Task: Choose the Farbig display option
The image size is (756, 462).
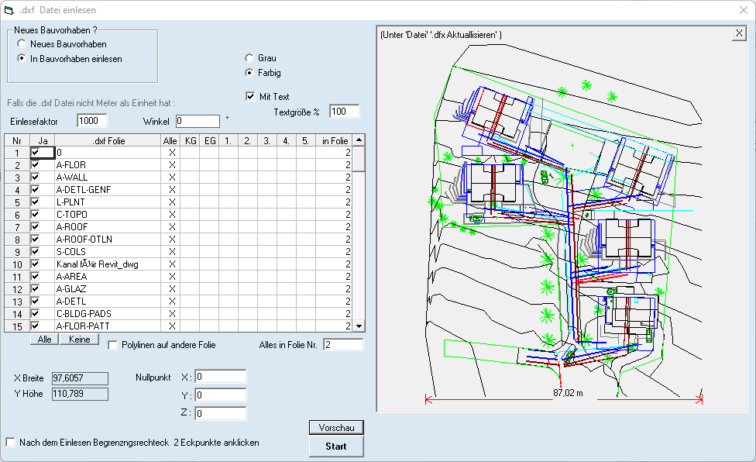Action: [249, 73]
